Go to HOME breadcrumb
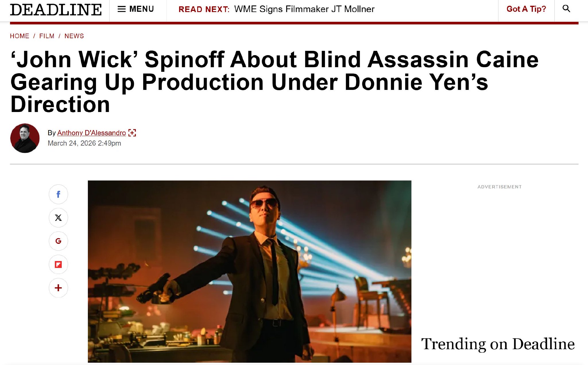588x365 pixels. tap(20, 36)
